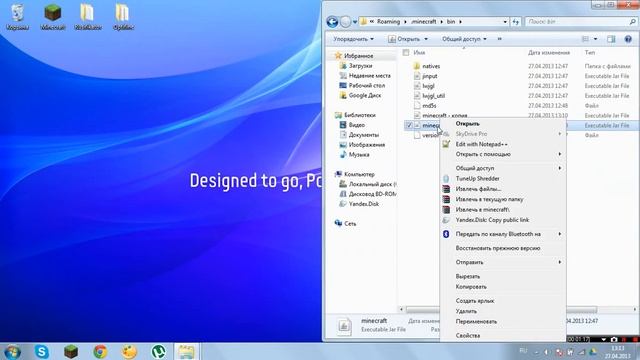The image size is (640, 360).
Task: Open Yandex.Disk in sidebar
Action: pyautogui.click(x=363, y=204)
